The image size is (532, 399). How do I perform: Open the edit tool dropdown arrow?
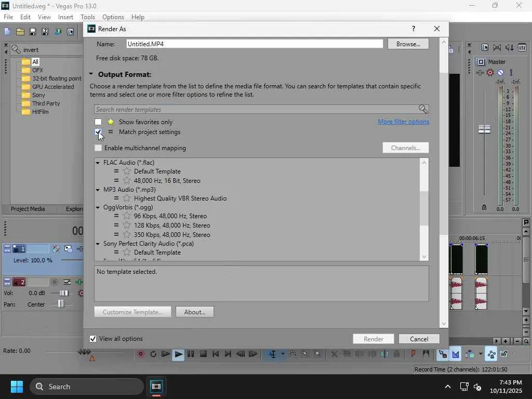[283, 354]
